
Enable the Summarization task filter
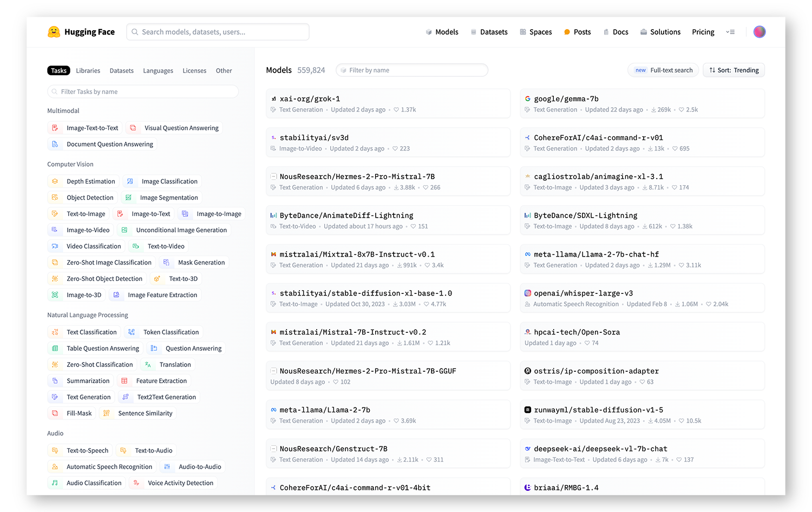[x=88, y=381]
